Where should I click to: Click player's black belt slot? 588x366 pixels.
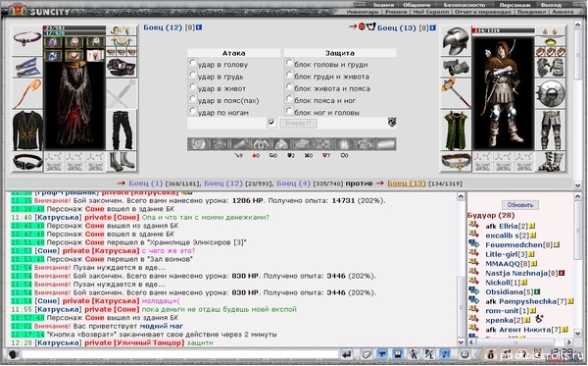27,162
